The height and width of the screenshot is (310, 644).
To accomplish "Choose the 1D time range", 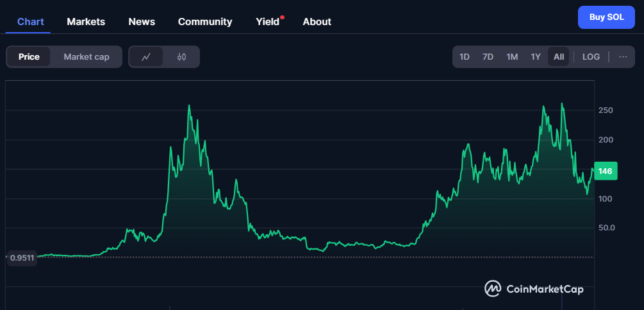I will coord(464,56).
